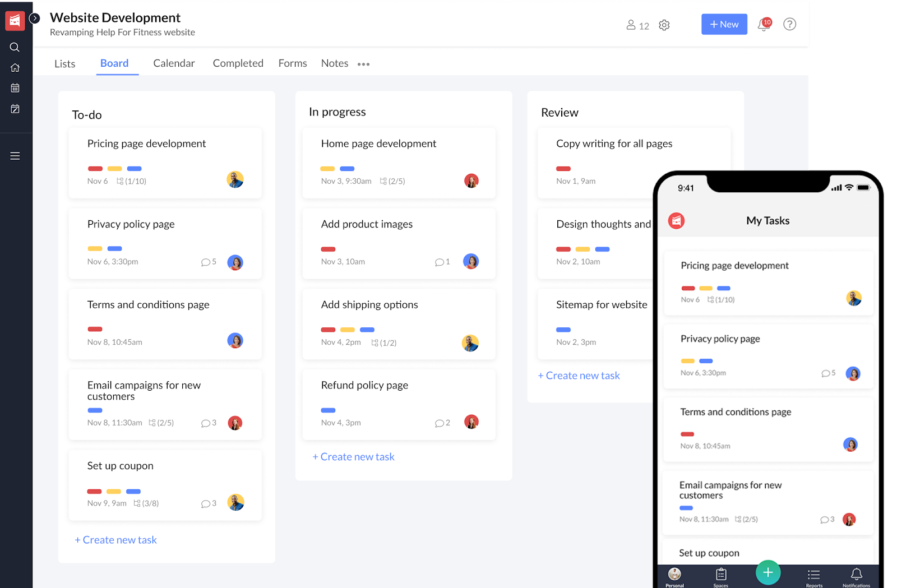The width and height of the screenshot is (897, 588).
Task: Expand the project header via the chevron arrow
Action: 35,18
